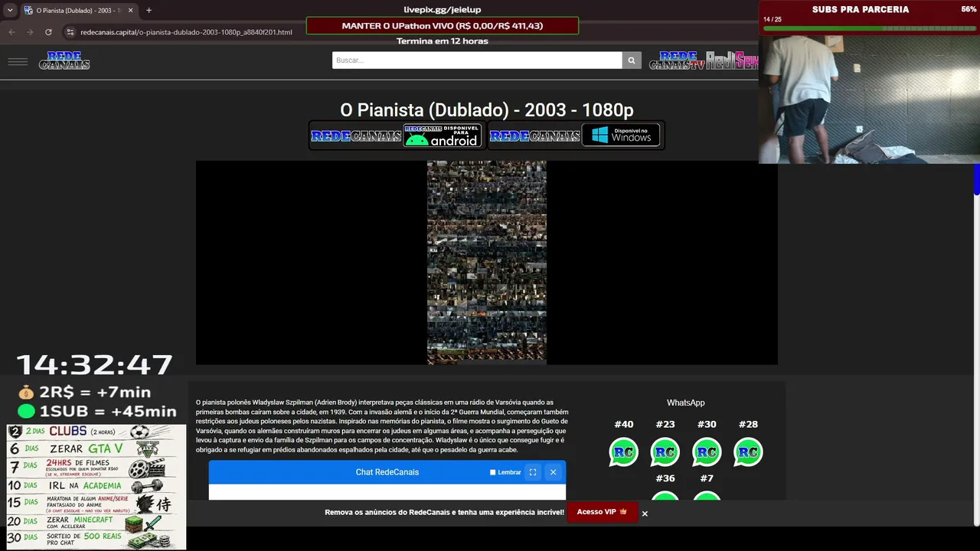Viewport: 980px width, 551px height.
Task: Click the RedeCanais logo in the header
Action: coord(64,60)
